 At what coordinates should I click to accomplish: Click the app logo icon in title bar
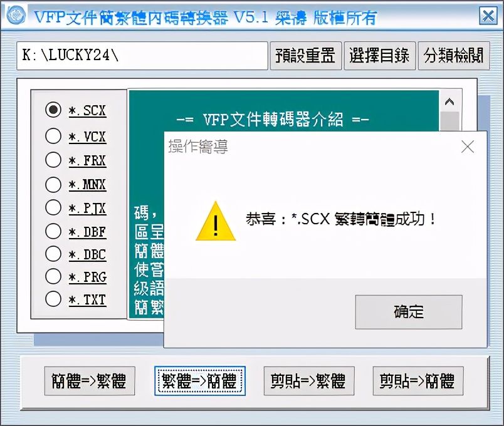pos(16,15)
